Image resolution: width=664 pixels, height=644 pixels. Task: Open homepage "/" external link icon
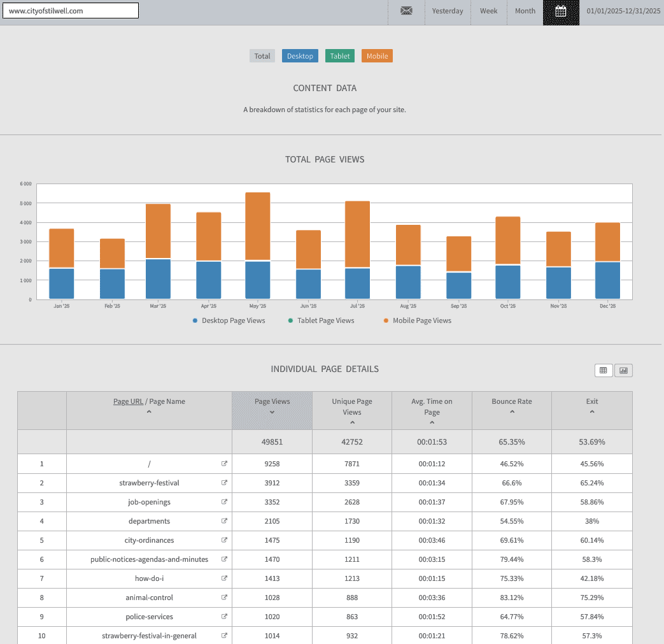coord(224,464)
